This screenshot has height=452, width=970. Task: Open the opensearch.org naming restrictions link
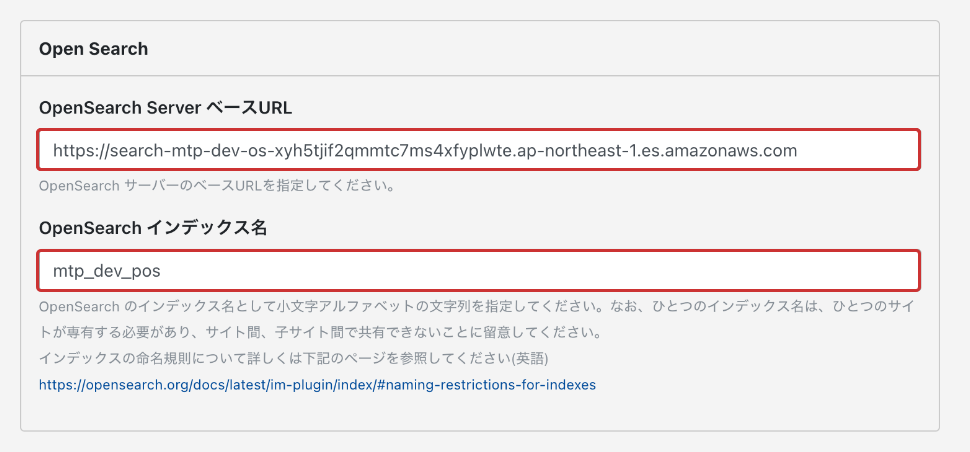tap(317, 384)
